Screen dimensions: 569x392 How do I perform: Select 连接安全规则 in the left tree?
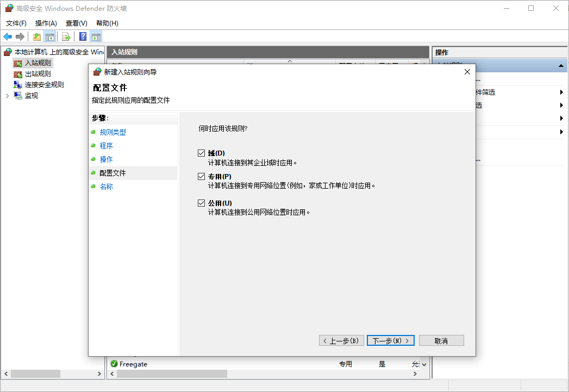point(44,85)
